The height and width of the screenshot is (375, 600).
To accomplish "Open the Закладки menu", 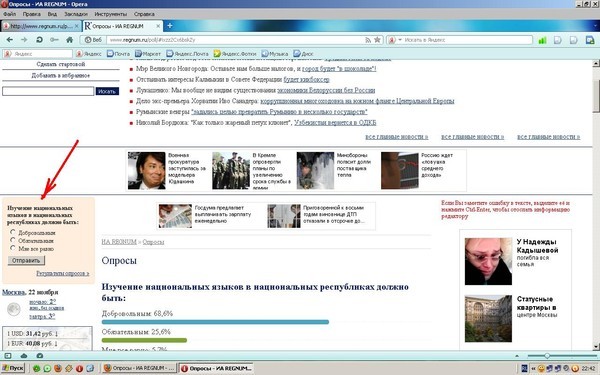I will [76, 14].
